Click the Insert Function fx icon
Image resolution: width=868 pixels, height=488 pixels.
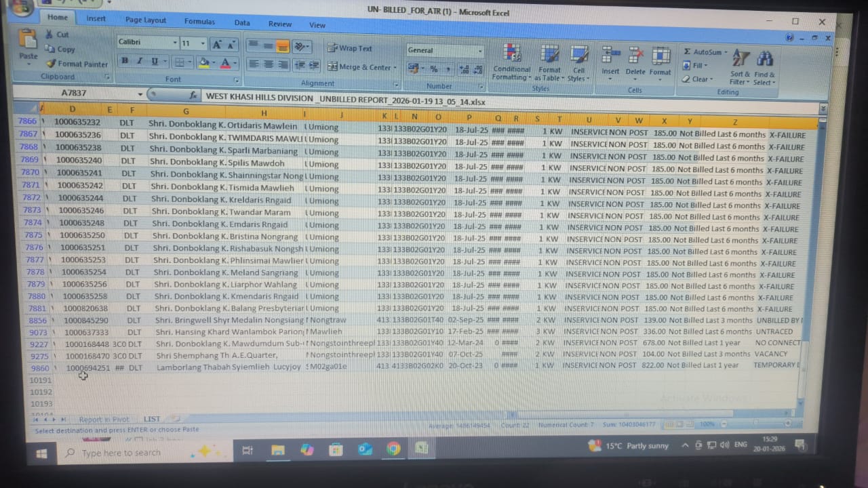click(x=193, y=96)
